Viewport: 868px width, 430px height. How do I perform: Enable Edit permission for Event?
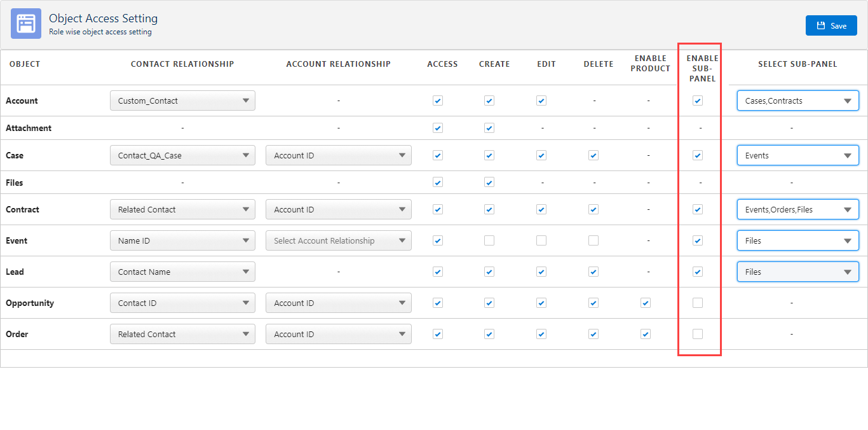click(x=541, y=240)
